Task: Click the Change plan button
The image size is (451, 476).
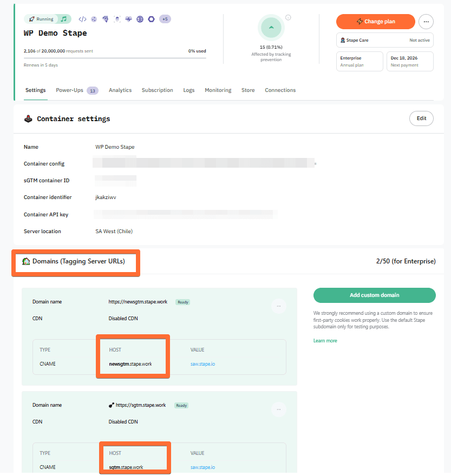Action: tap(375, 22)
